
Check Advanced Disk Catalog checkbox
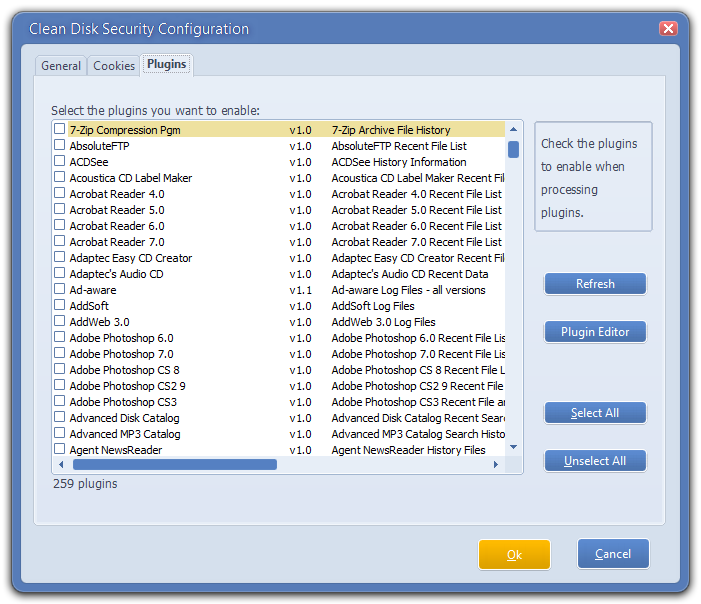point(59,418)
